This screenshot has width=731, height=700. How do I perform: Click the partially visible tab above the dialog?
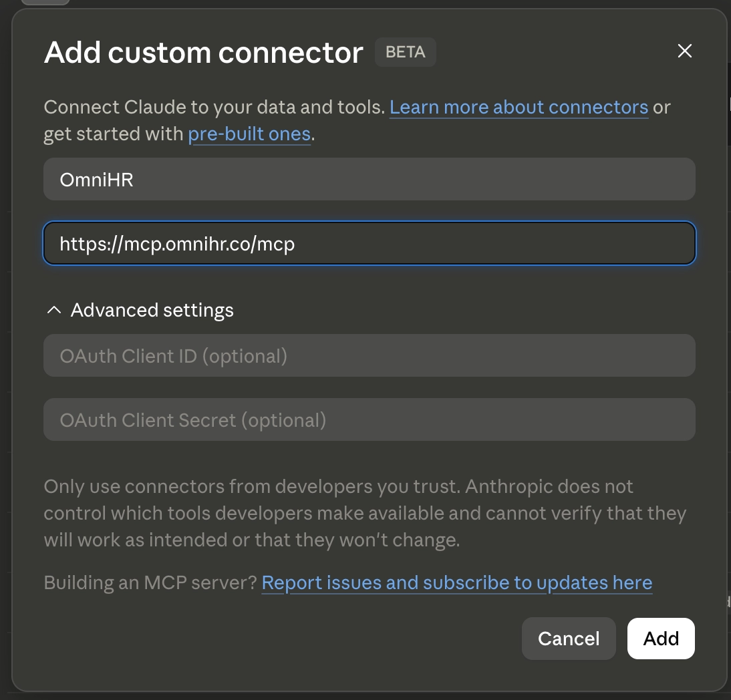tap(45, 2)
